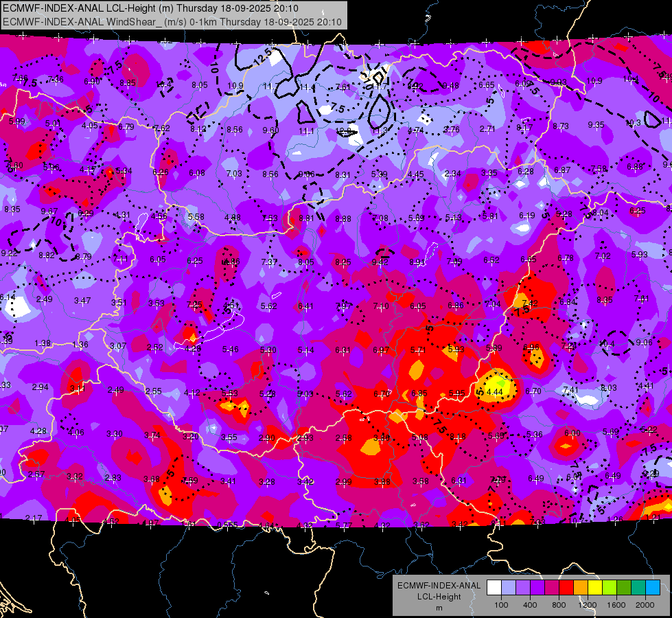
Task: Select the red swatch in the legend
Action: 566,588
